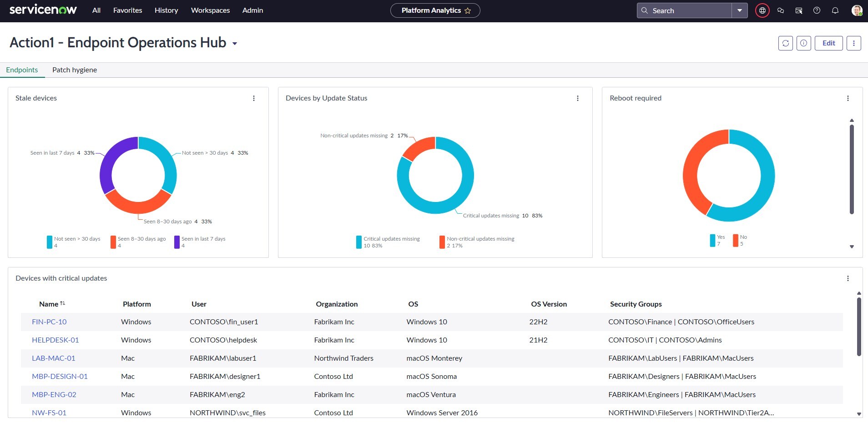Open the chat conversations icon
The height and width of the screenshot is (423, 868).
[x=781, y=10]
